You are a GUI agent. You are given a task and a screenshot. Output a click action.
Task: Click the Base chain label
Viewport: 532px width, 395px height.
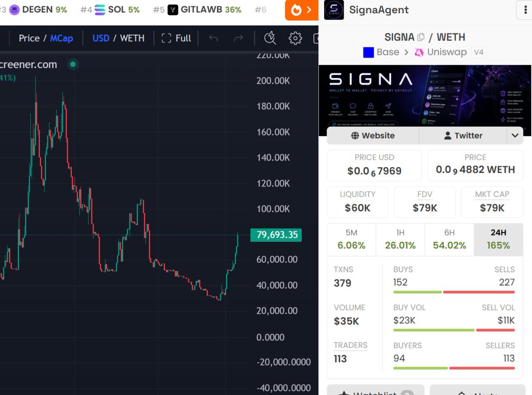pos(388,52)
